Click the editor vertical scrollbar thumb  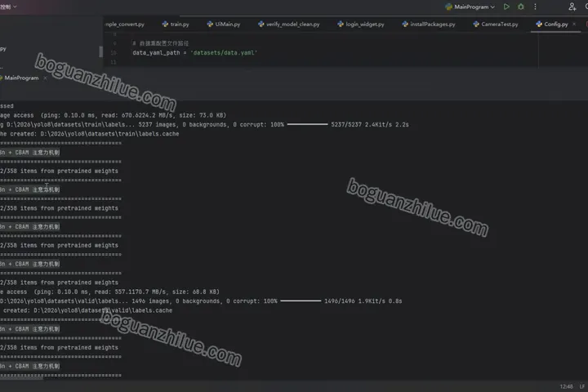pyautogui.click(x=100, y=51)
